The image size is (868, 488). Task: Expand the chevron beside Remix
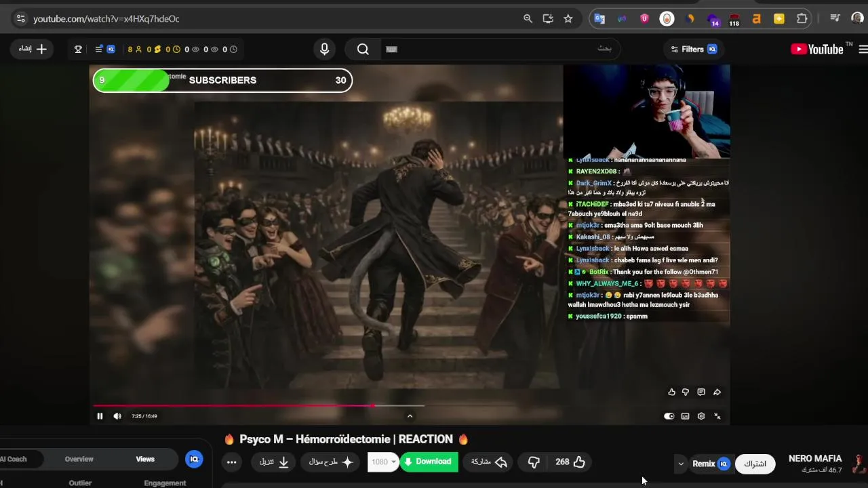tap(681, 464)
